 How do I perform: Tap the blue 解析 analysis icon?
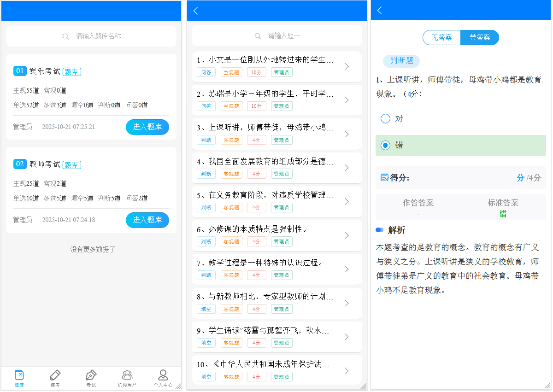(379, 230)
